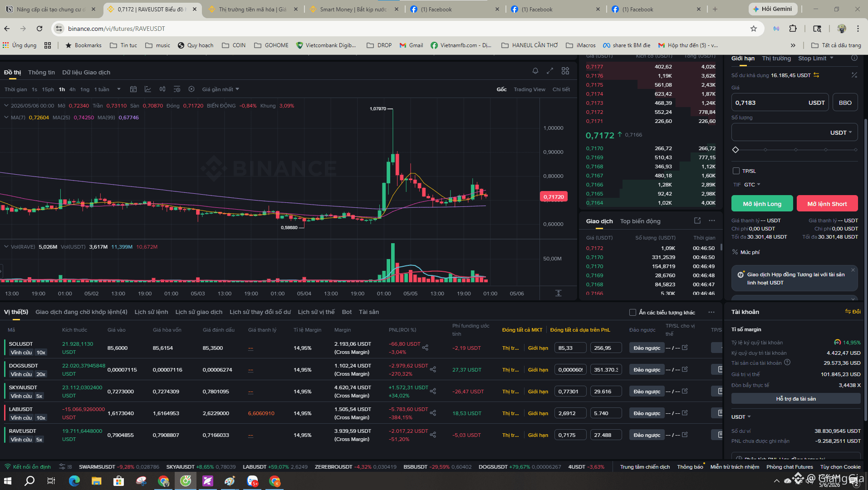Collapse the Vol(RAVE) volume legend
Screen dimensions: 868x490
tap(6, 247)
